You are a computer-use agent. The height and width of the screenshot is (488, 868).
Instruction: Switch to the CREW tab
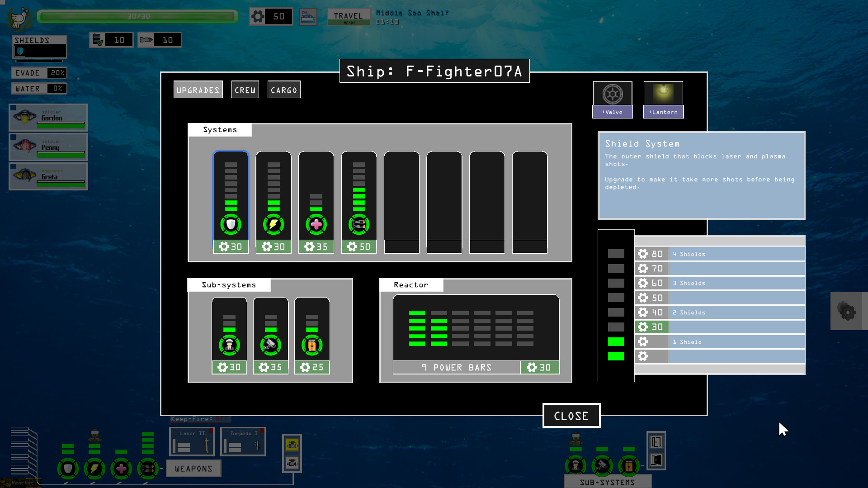coord(245,90)
